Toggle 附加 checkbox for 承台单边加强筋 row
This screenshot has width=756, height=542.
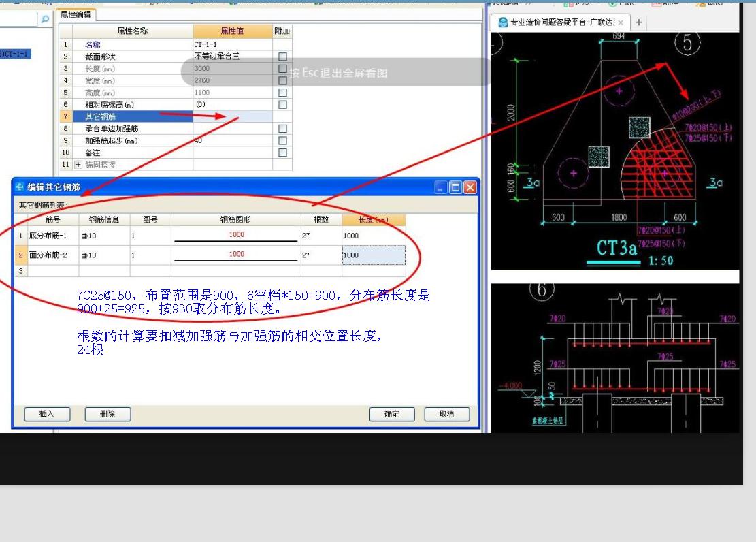point(282,129)
